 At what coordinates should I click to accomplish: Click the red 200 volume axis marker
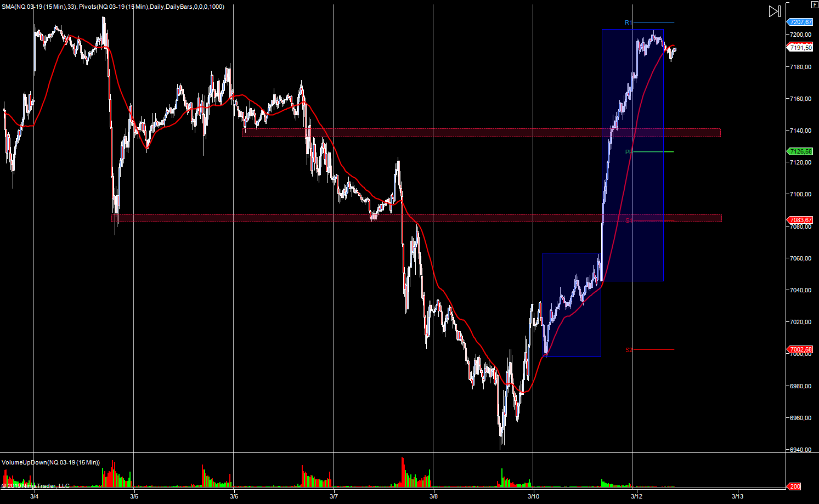pos(794,486)
